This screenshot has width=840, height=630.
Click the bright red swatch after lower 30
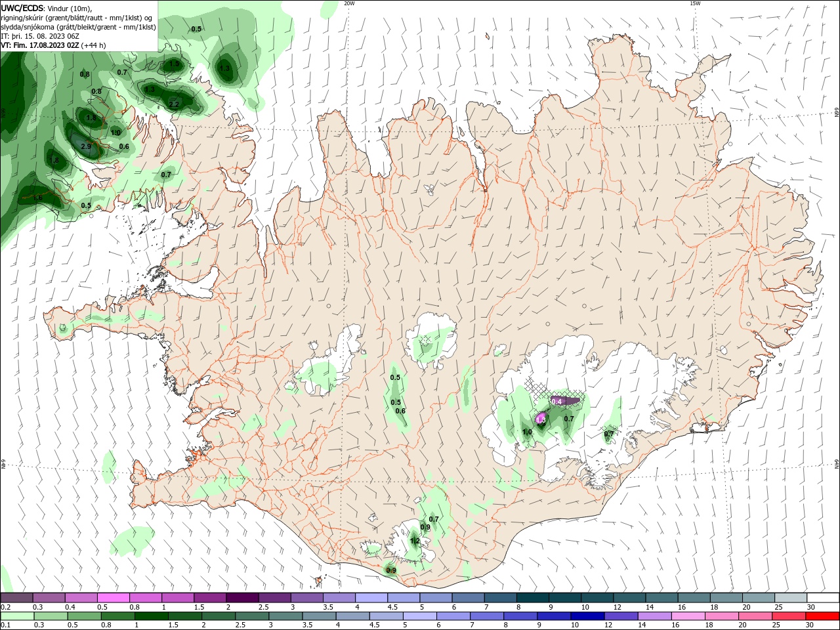coord(822,616)
